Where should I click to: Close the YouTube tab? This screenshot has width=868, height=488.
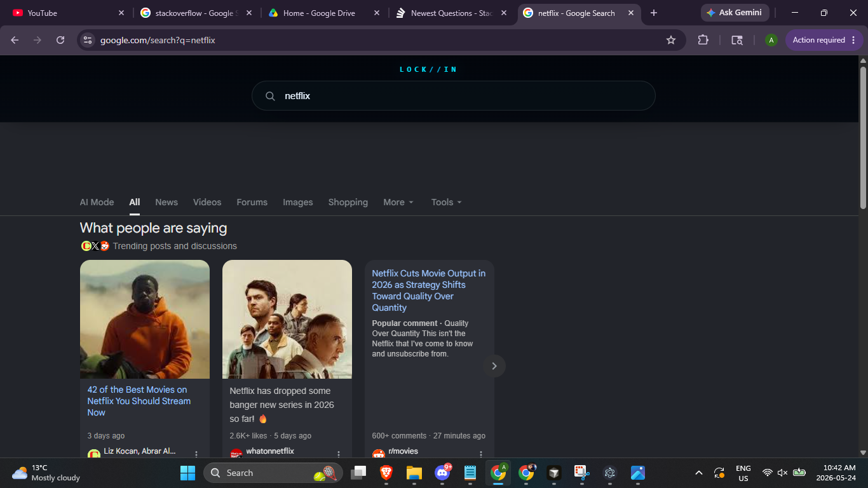(x=121, y=13)
